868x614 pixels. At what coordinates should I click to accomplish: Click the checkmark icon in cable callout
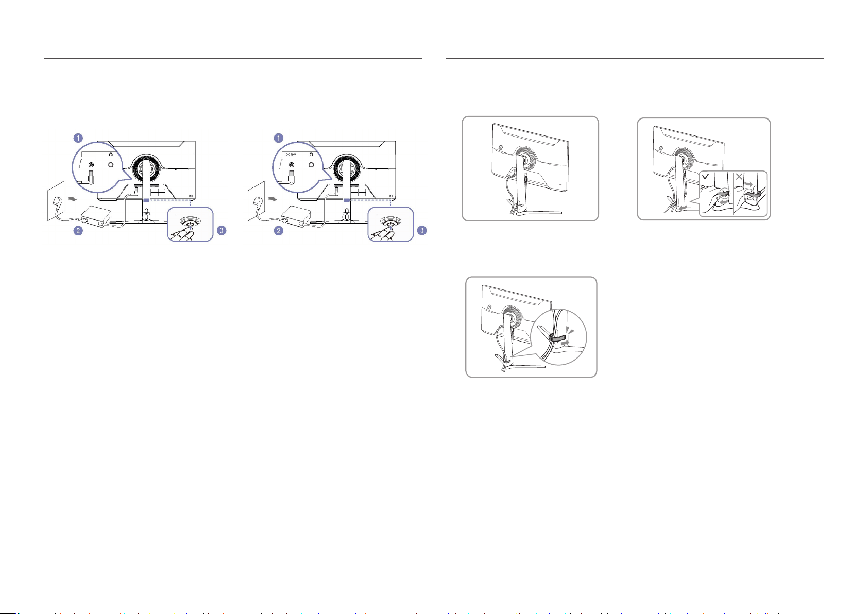705,176
